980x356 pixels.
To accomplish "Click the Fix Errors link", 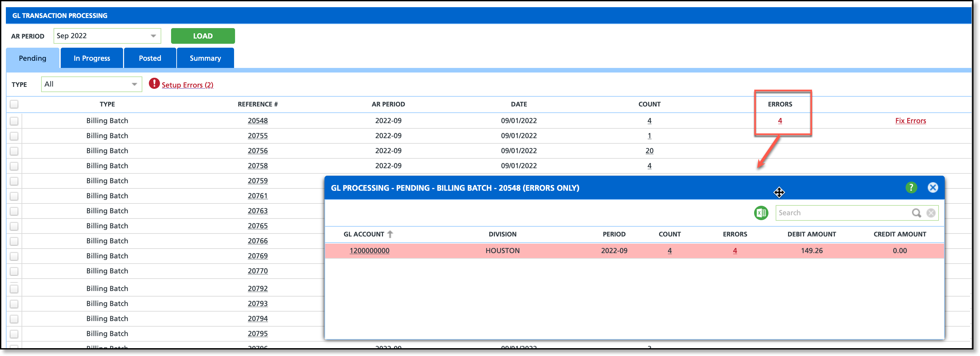I will [x=910, y=121].
